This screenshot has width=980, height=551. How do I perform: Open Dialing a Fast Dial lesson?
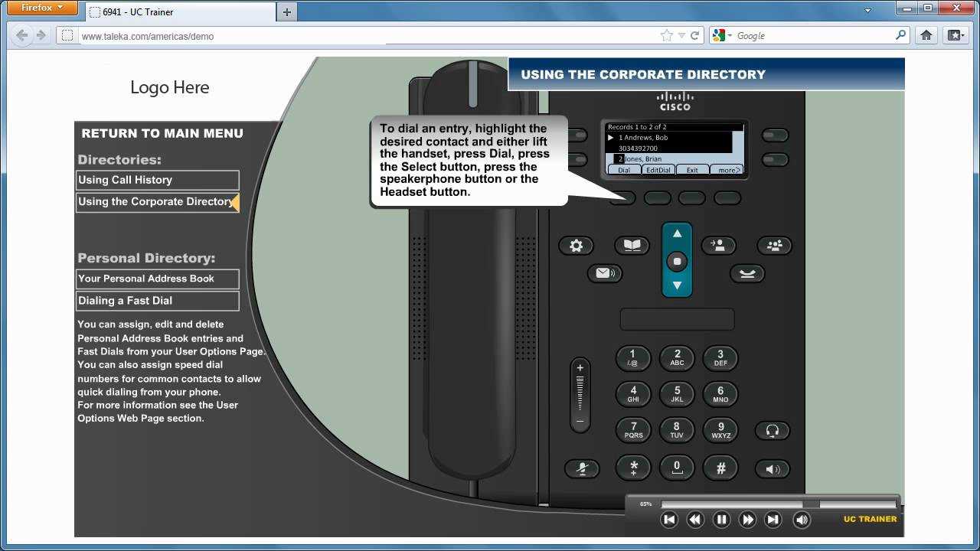pos(158,301)
